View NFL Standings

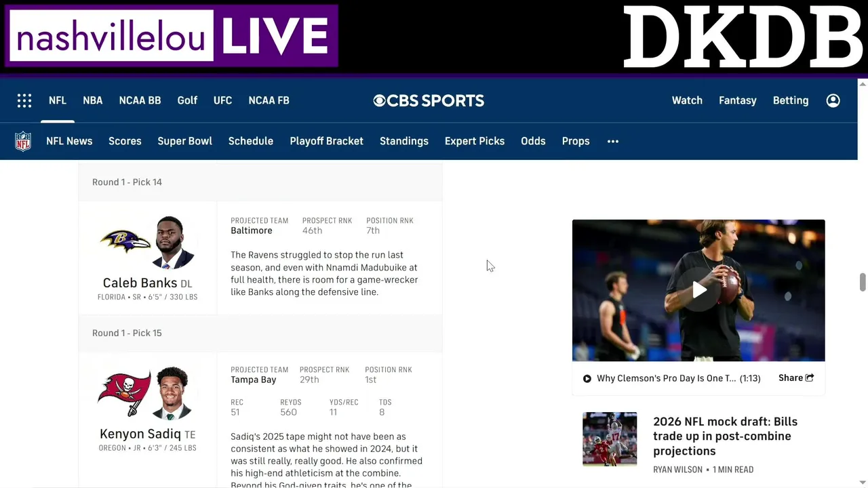click(x=404, y=141)
